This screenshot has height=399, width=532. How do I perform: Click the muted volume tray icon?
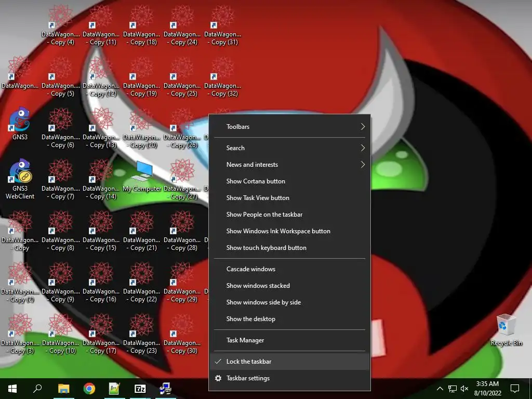(464, 389)
